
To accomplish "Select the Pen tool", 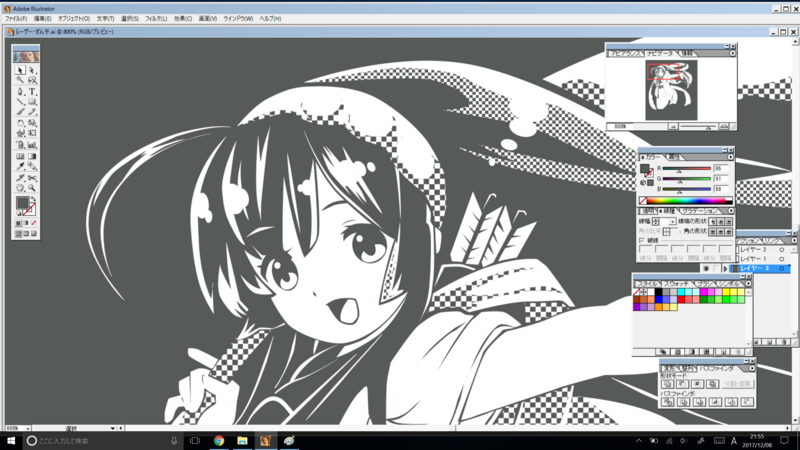I will [20, 92].
